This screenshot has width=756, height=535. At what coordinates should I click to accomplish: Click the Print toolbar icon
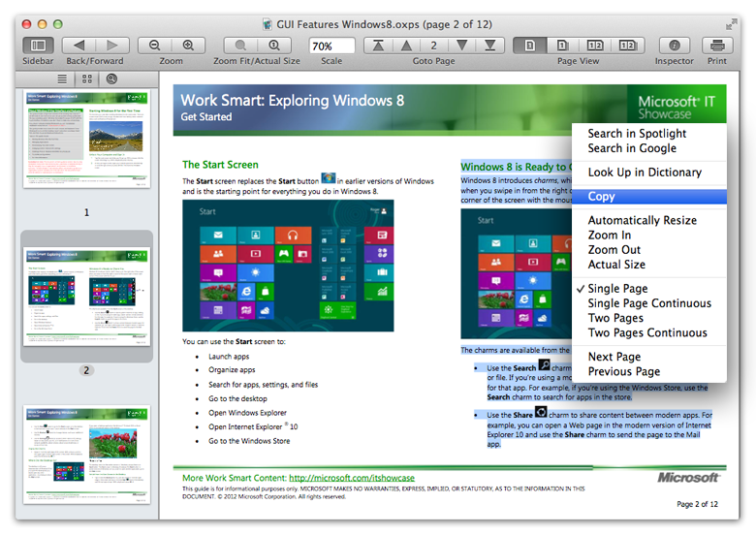point(716,46)
